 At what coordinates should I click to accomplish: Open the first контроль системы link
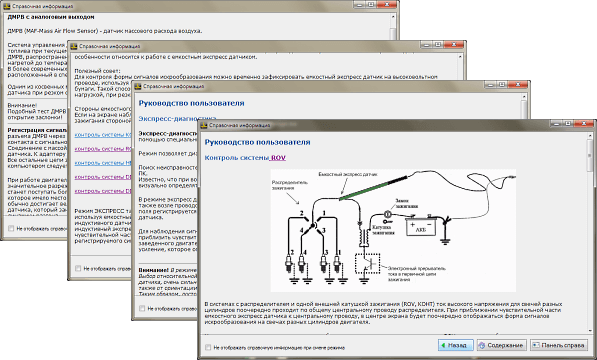(103, 135)
